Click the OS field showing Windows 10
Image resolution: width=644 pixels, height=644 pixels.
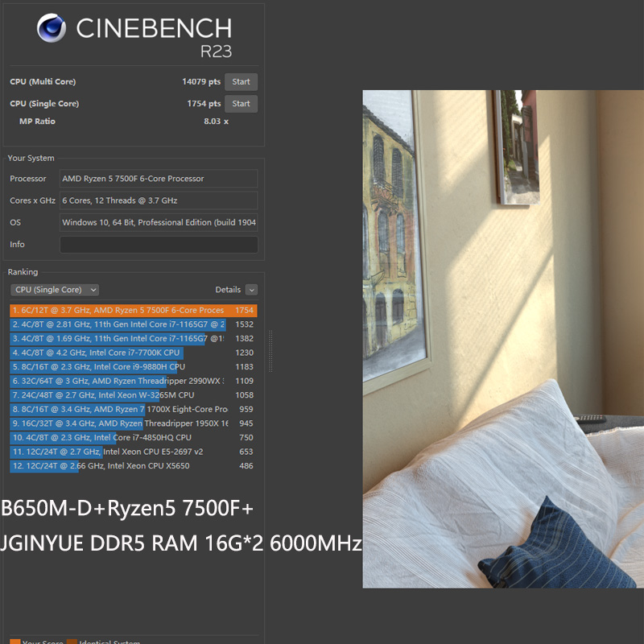coord(159,222)
